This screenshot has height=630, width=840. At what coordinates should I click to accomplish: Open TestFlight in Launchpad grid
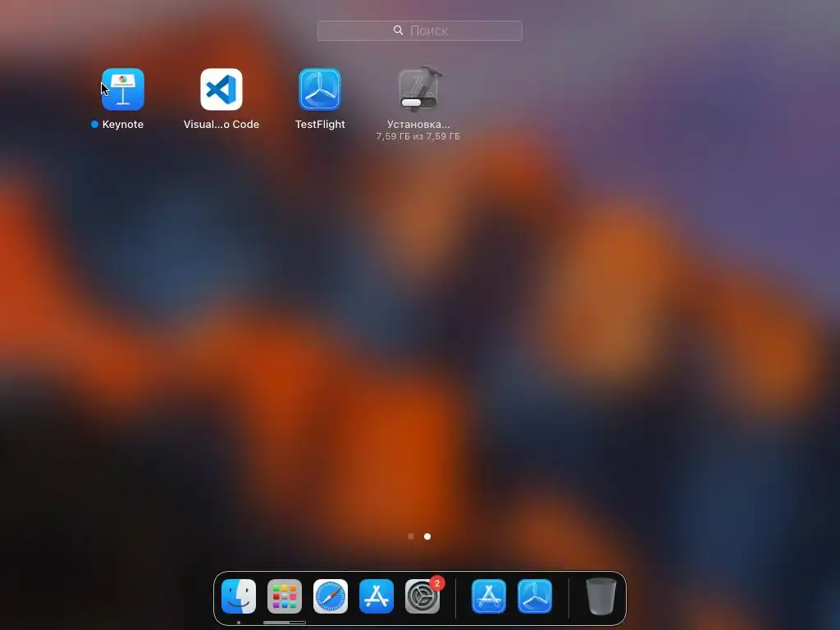coord(320,89)
